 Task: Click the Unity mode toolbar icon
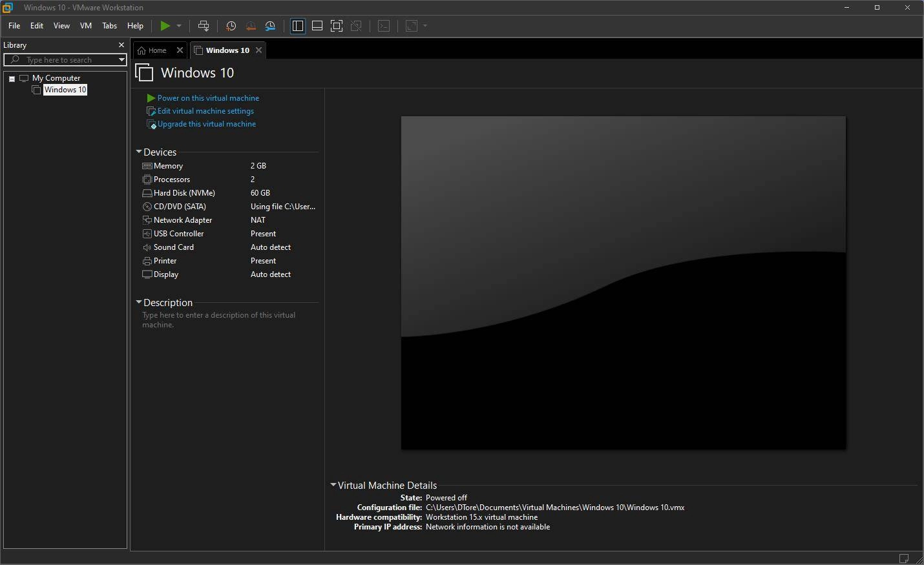(x=356, y=26)
